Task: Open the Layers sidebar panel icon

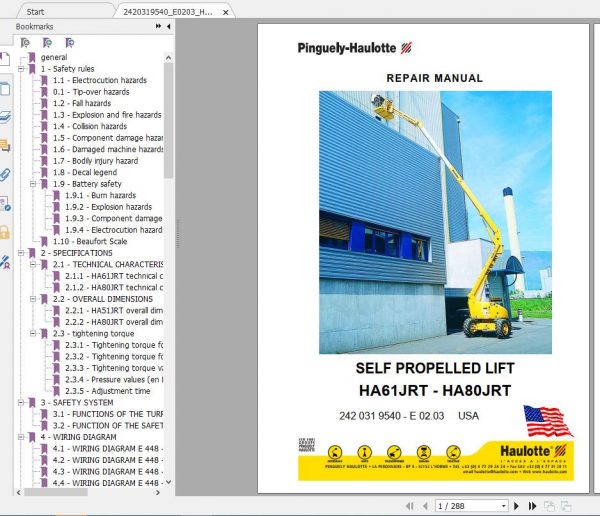Action: tap(5, 117)
